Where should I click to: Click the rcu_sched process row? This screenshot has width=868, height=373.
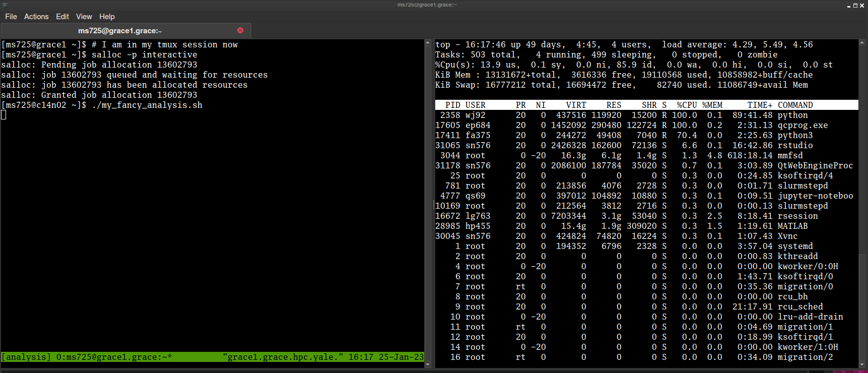647,306
